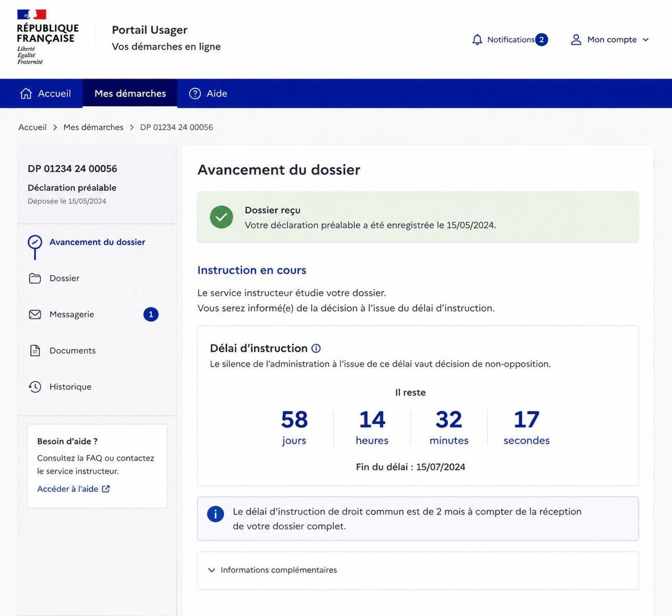672x616 pixels.
Task: Click the Documents file icon
Action: coord(35,350)
